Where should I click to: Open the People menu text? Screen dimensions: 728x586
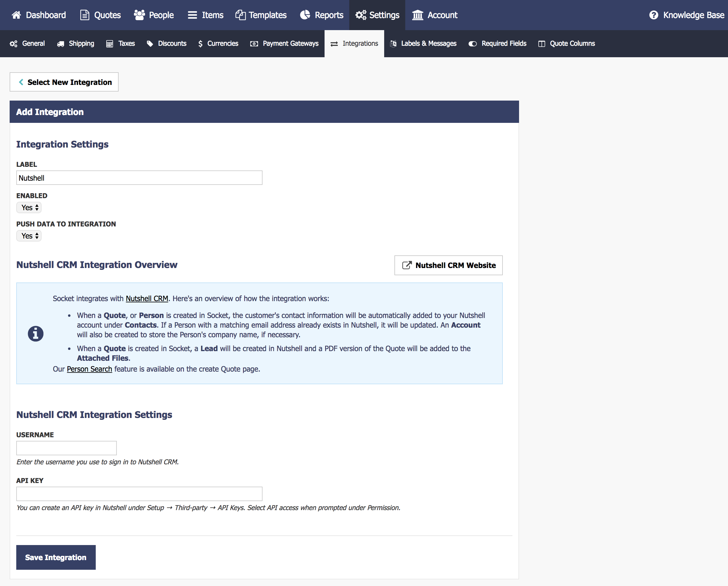[161, 15]
